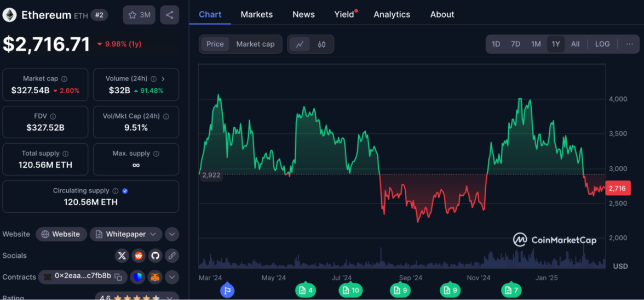Open Ethereum's GitHub repository link
The height and width of the screenshot is (300, 644).
(x=155, y=256)
